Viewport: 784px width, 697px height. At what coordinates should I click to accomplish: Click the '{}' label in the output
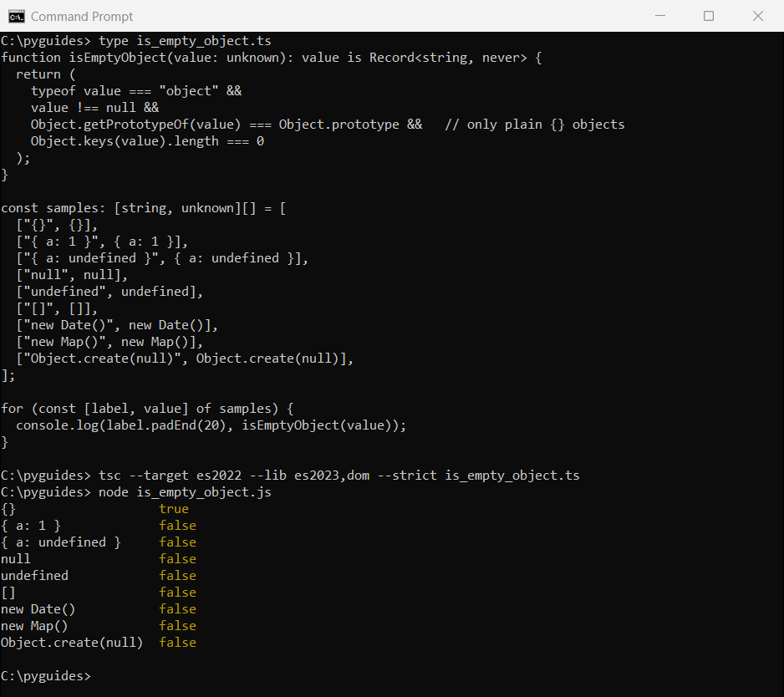[8, 509]
